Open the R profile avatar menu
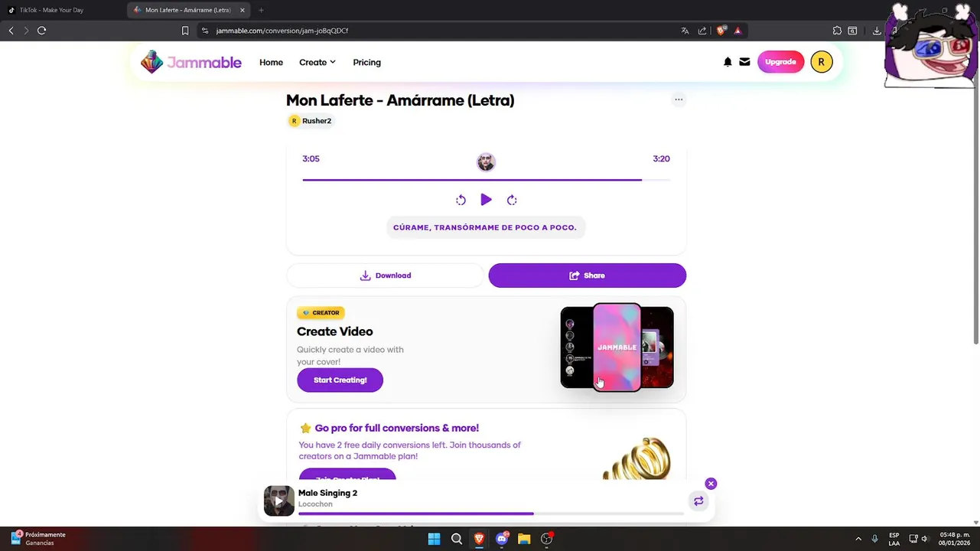This screenshot has height=551, width=980. [x=821, y=62]
